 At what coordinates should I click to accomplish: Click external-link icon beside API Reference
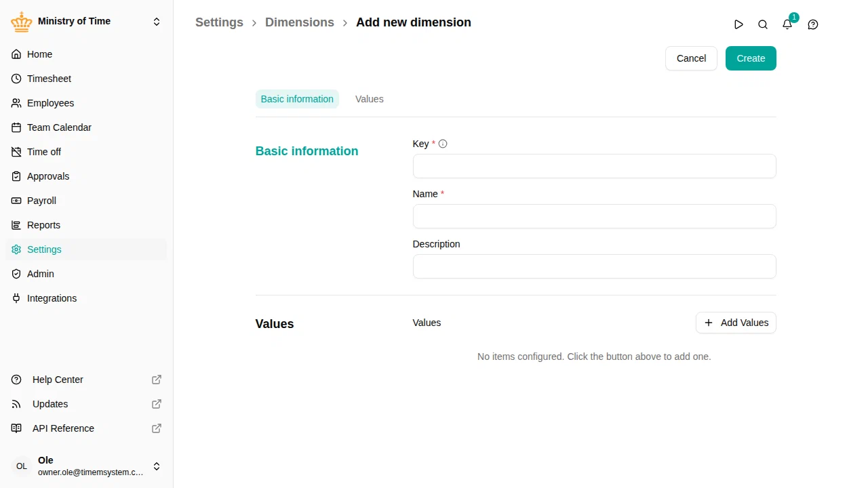click(x=157, y=428)
